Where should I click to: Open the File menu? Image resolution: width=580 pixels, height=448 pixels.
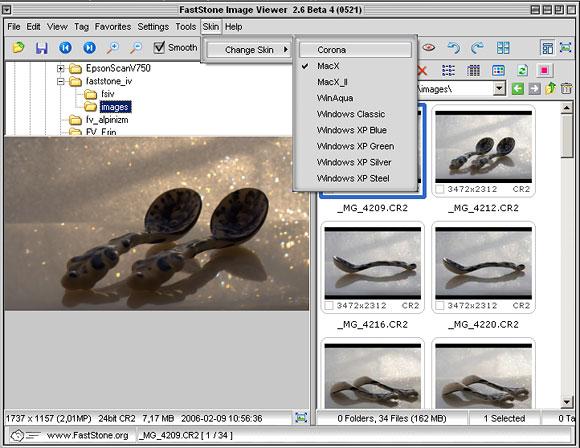tap(14, 27)
